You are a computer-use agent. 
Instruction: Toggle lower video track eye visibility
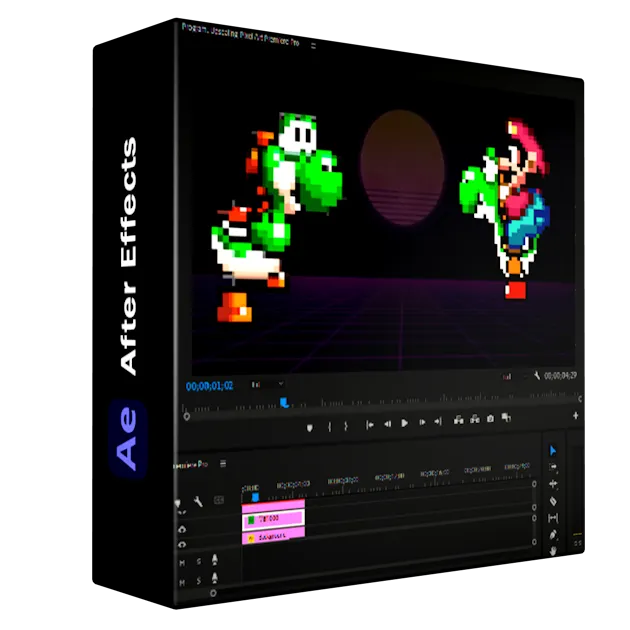182,545
